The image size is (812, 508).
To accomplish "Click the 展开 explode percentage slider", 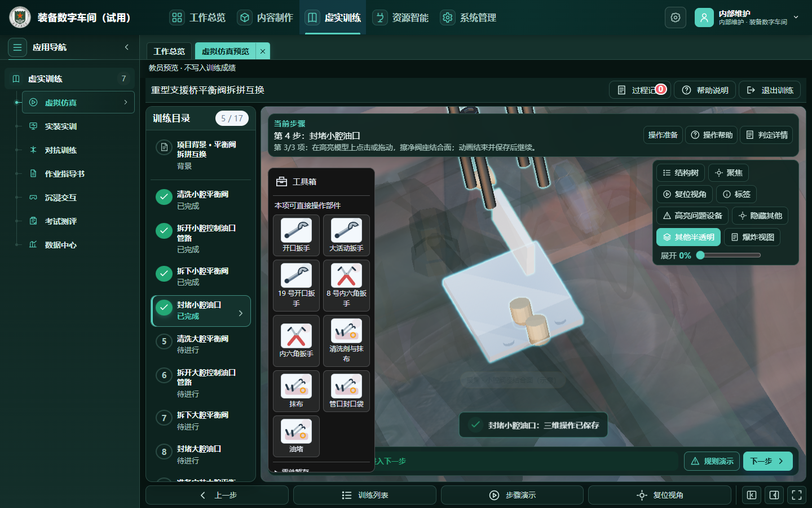I will 730,255.
